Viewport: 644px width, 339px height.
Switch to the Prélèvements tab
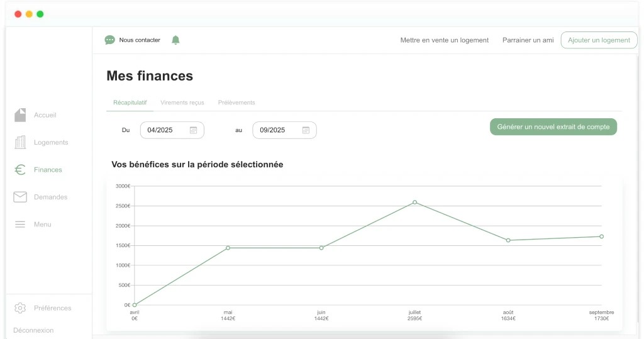[236, 103]
